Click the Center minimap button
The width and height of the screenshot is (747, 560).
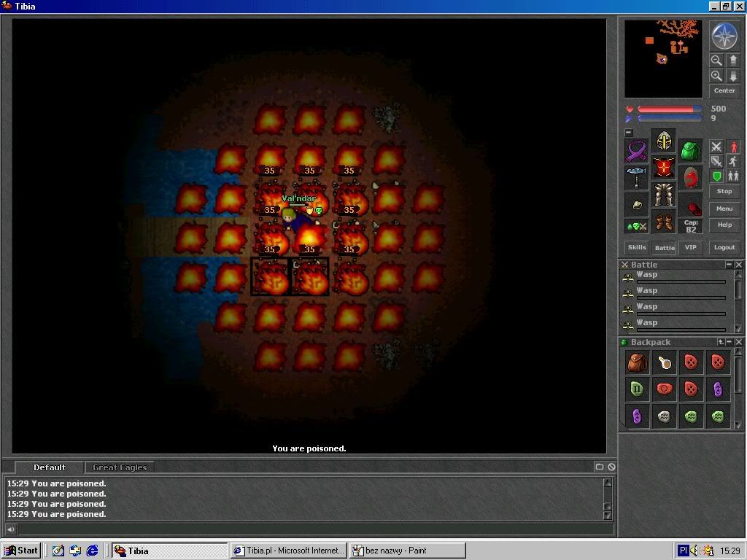click(x=724, y=90)
